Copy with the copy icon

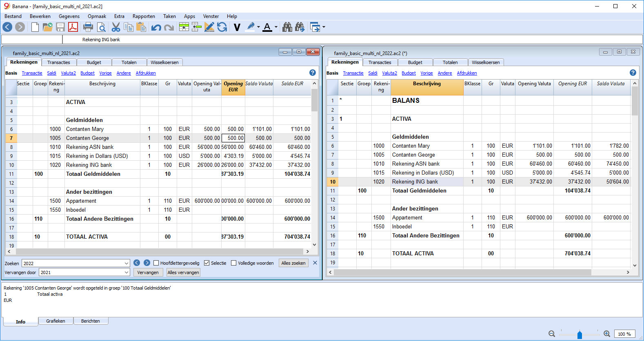(129, 27)
